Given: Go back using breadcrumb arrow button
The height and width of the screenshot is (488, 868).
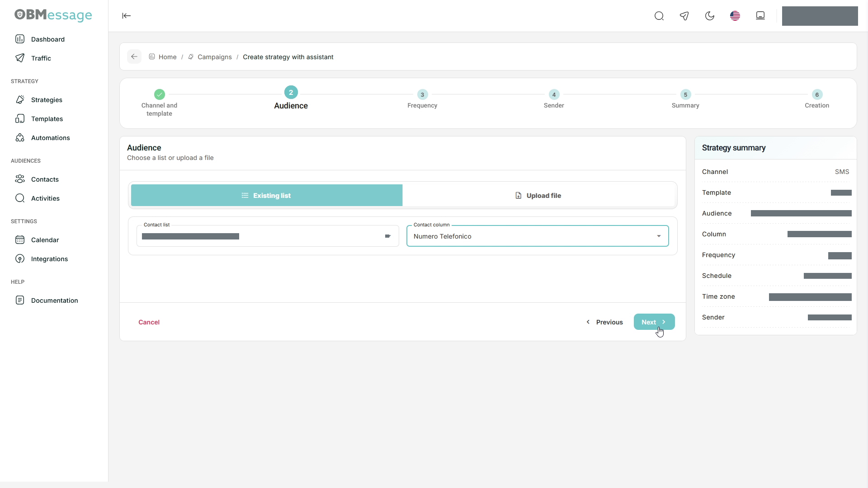Looking at the screenshot, I should 134,56.
